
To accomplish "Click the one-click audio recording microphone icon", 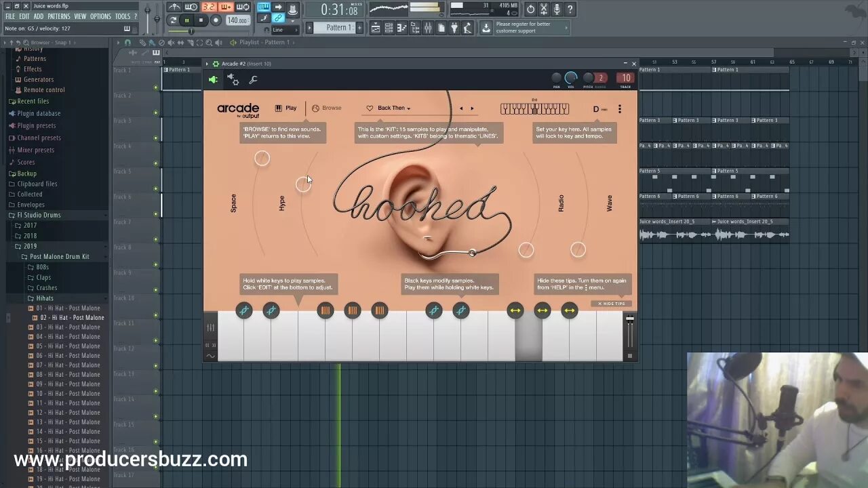I will point(557,9).
